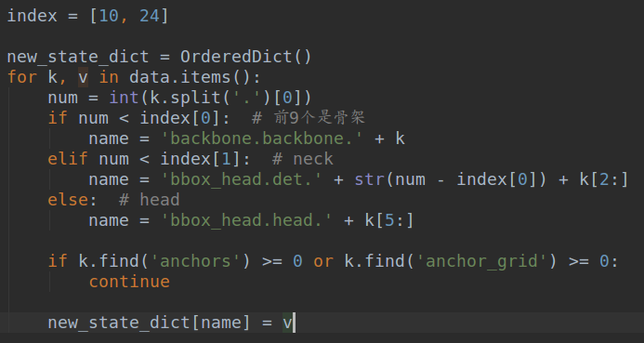Click the highlighted 'v' variable in the for line
This screenshot has width=644, height=343.
coord(84,77)
